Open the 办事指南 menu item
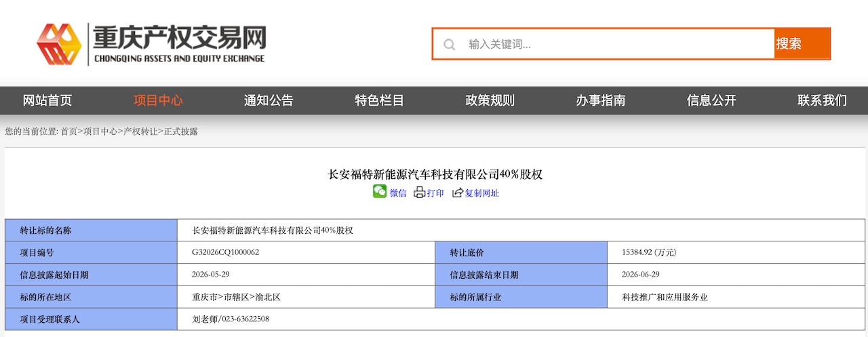This screenshot has width=868, height=337. coord(601,100)
